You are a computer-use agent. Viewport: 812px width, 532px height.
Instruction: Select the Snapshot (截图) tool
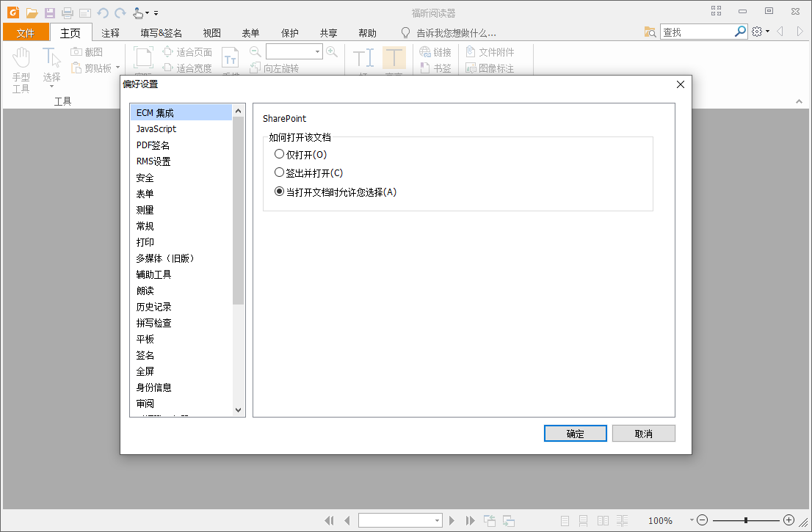pyautogui.click(x=88, y=51)
